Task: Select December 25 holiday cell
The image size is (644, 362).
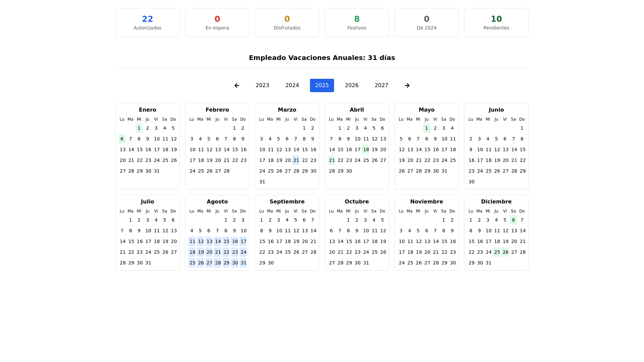Action: click(497, 252)
